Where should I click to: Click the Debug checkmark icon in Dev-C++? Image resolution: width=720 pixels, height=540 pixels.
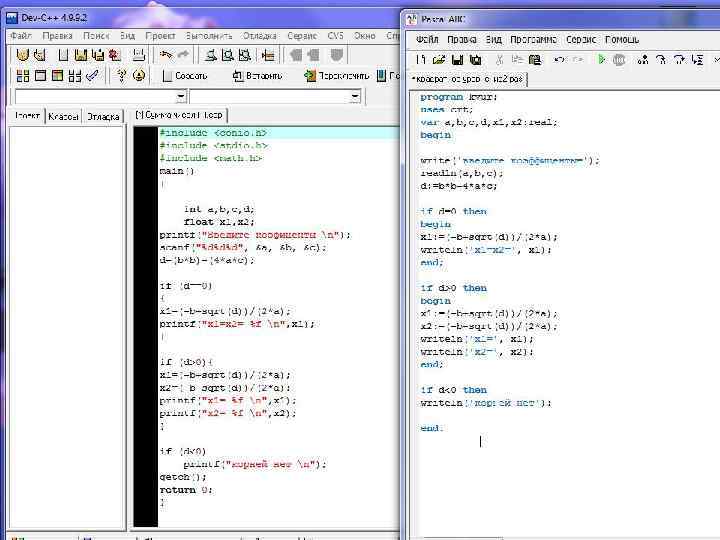click(92, 75)
